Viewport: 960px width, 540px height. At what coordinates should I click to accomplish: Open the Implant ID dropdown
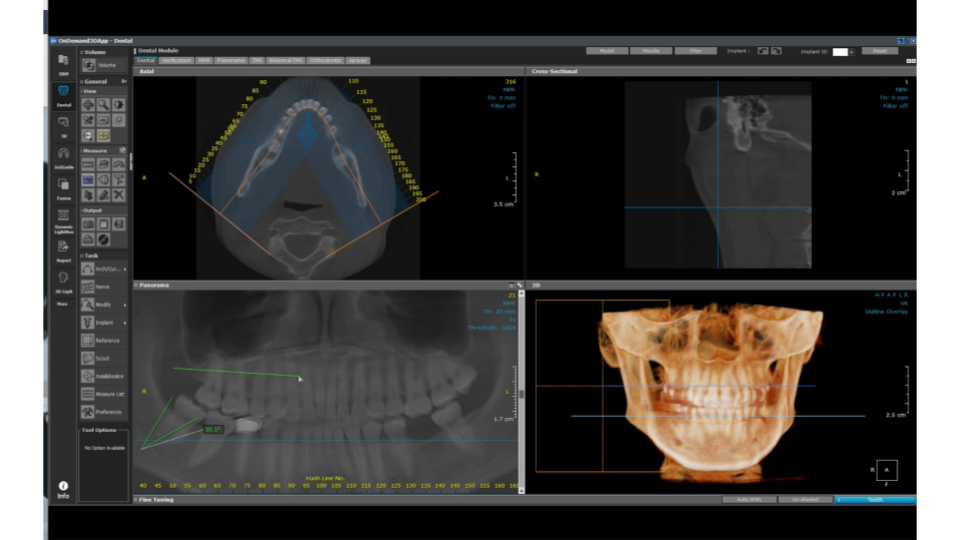click(851, 52)
